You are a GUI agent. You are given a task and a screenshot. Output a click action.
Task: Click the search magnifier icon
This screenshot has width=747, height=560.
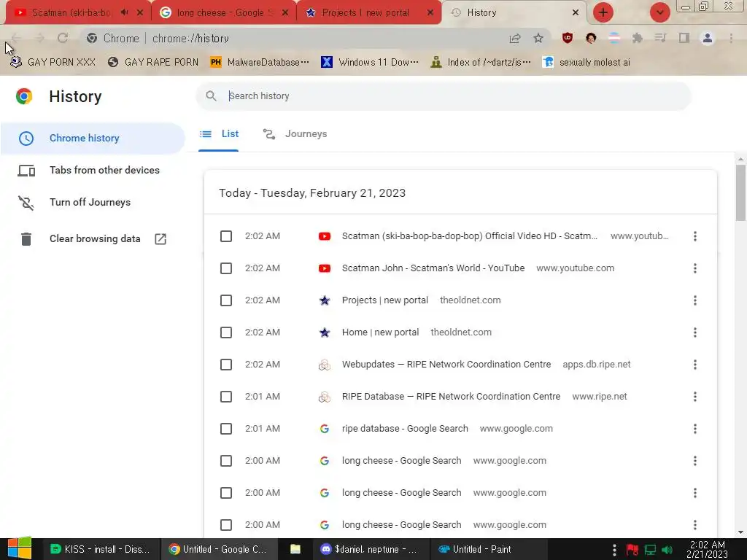click(211, 96)
